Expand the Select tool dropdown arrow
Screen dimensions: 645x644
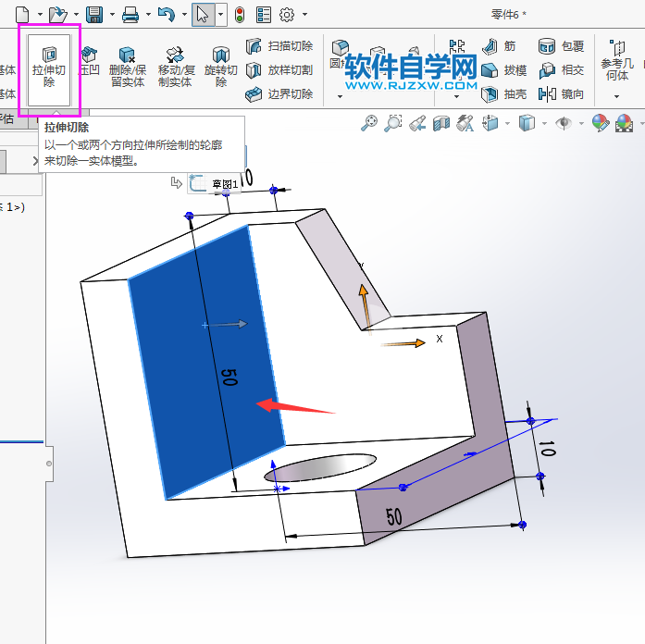[221, 15]
